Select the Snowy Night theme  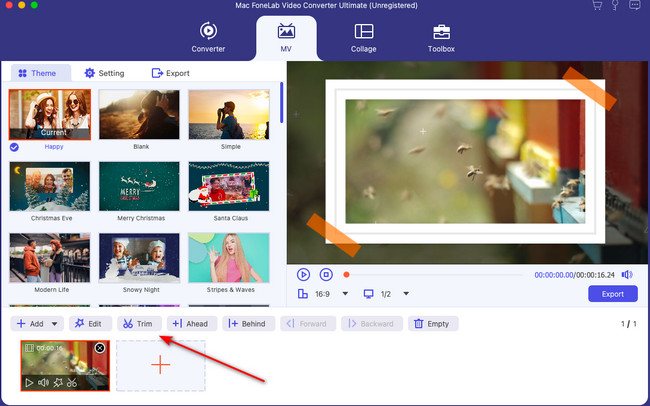pos(139,258)
